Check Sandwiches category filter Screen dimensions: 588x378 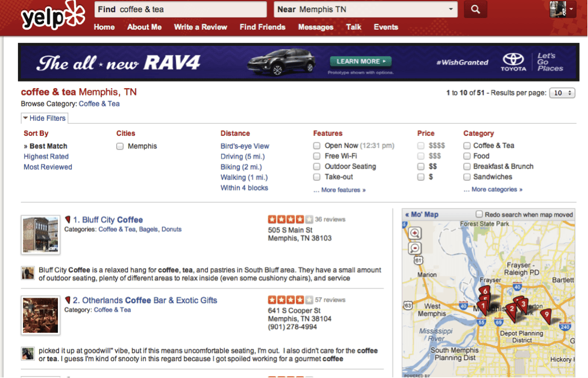pyautogui.click(x=467, y=177)
